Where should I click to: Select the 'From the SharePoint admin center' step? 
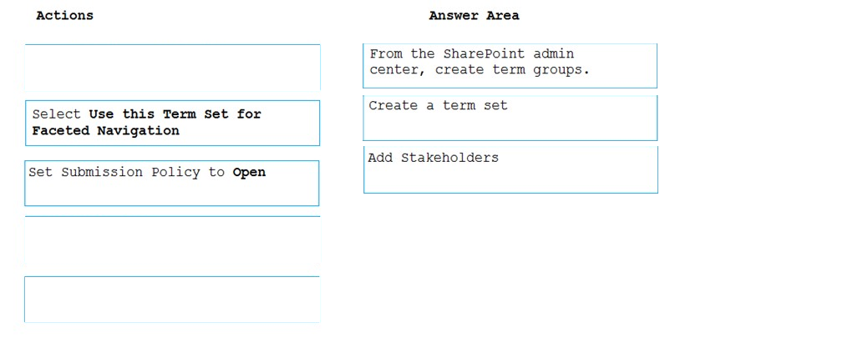[x=510, y=66]
